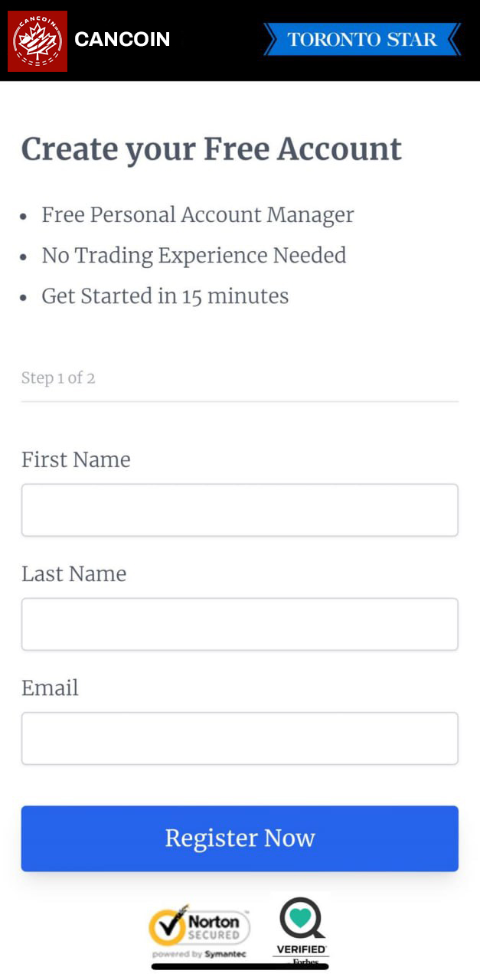Click the CANCOIN brand name text
The width and height of the screenshot is (480, 980).
(x=122, y=39)
